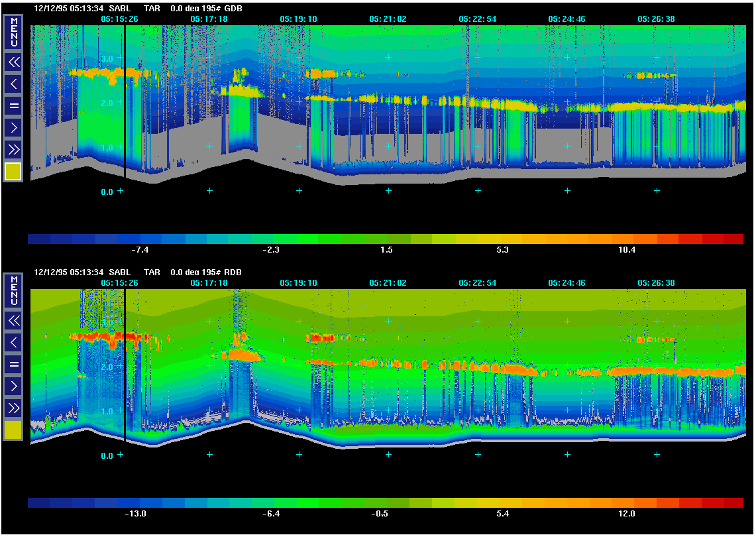756x537 pixels.
Task: Click the yellow square in the bottom panel
Action: (x=13, y=430)
